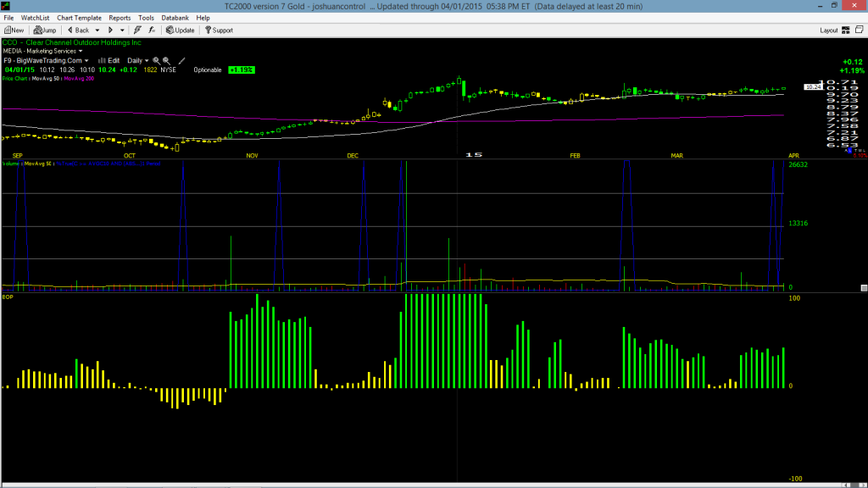Open the Chart Template menu

79,18
